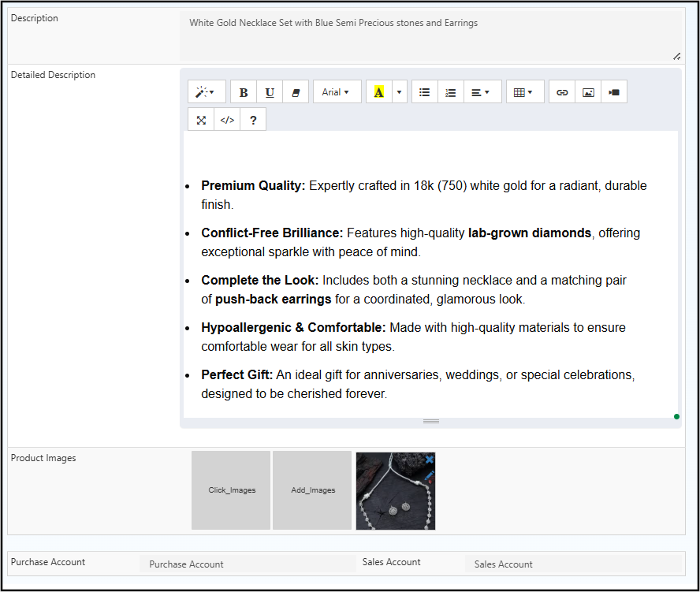Toggle HTML code view

(227, 120)
